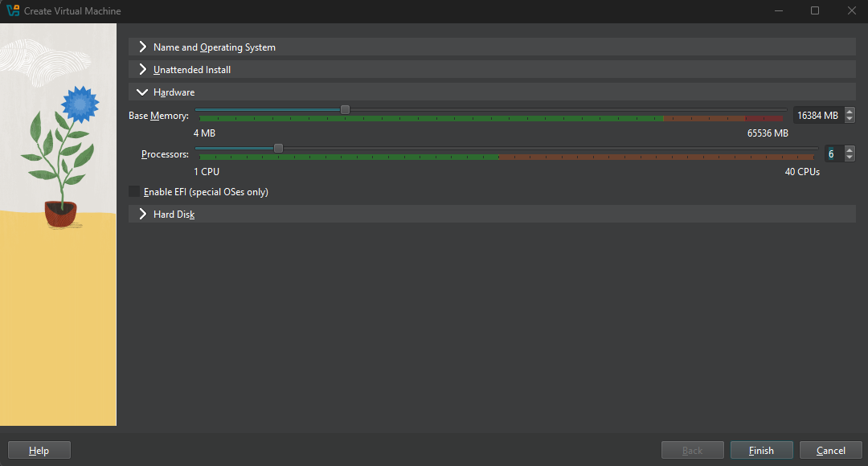
Task: Cancel the Create Virtual Machine dialog
Action: [x=830, y=451]
